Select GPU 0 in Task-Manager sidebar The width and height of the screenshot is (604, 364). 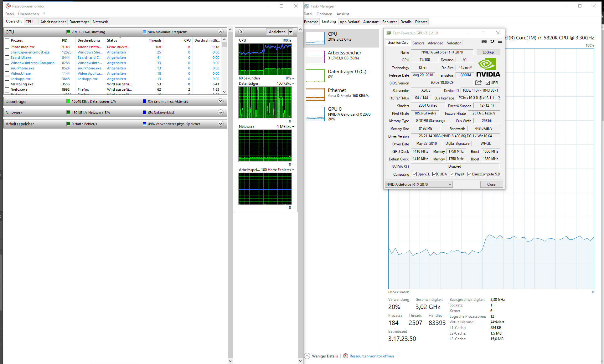(x=342, y=114)
